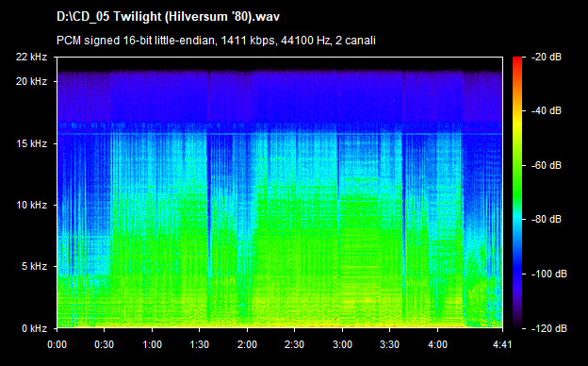Select the -120 dB scale label
This screenshot has height=366, width=588.
click(x=549, y=329)
